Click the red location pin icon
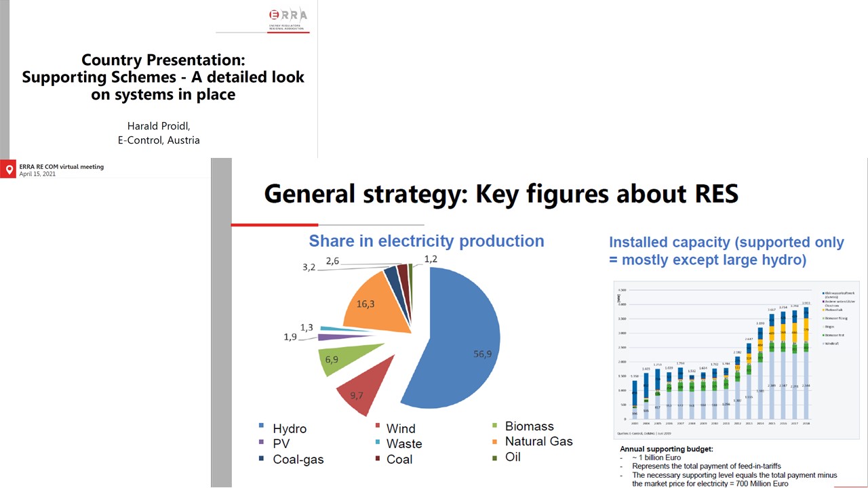This screenshot has height=488, width=868. [x=8, y=170]
